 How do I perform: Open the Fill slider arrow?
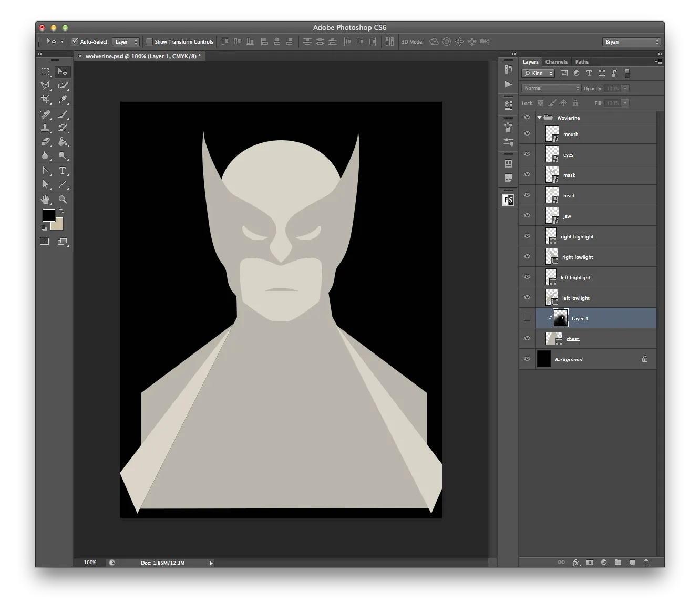click(625, 103)
